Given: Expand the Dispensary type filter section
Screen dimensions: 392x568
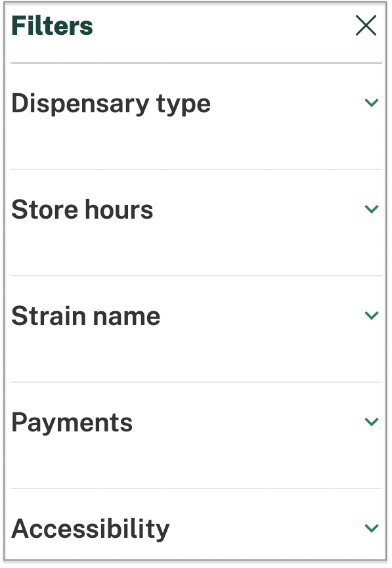Looking at the screenshot, I should [x=196, y=116].
